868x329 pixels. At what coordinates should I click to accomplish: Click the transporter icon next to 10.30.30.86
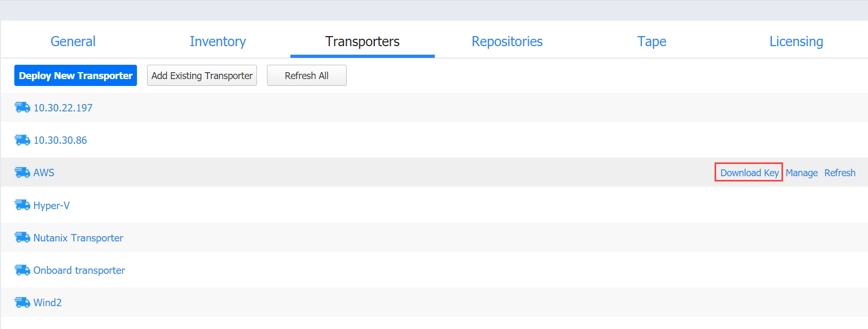[22, 140]
